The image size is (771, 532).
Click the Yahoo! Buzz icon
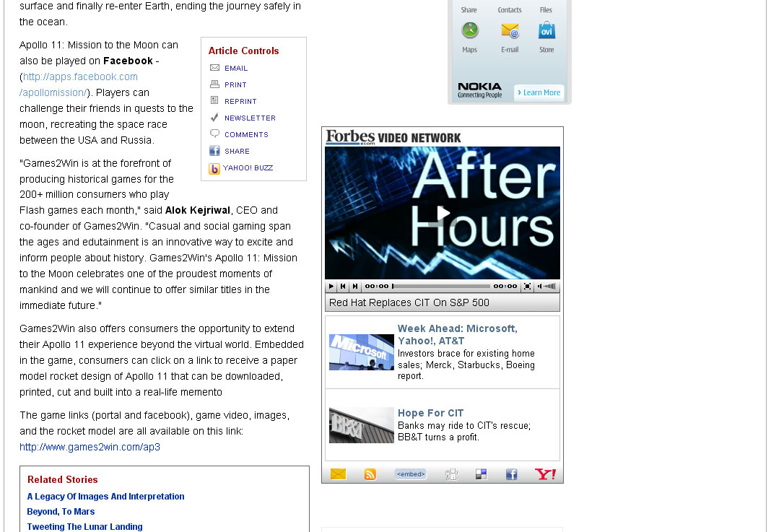214,168
